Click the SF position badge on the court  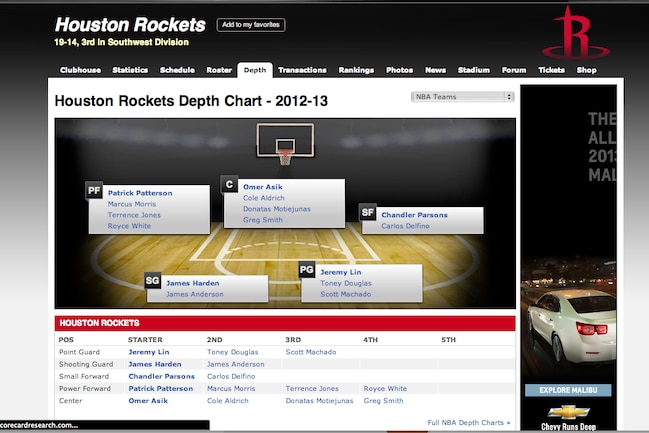point(368,212)
